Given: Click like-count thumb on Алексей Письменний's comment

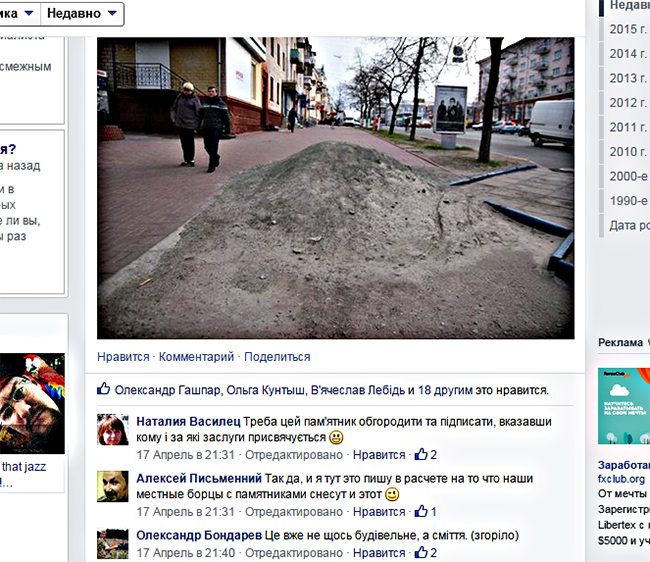Looking at the screenshot, I should [422, 512].
